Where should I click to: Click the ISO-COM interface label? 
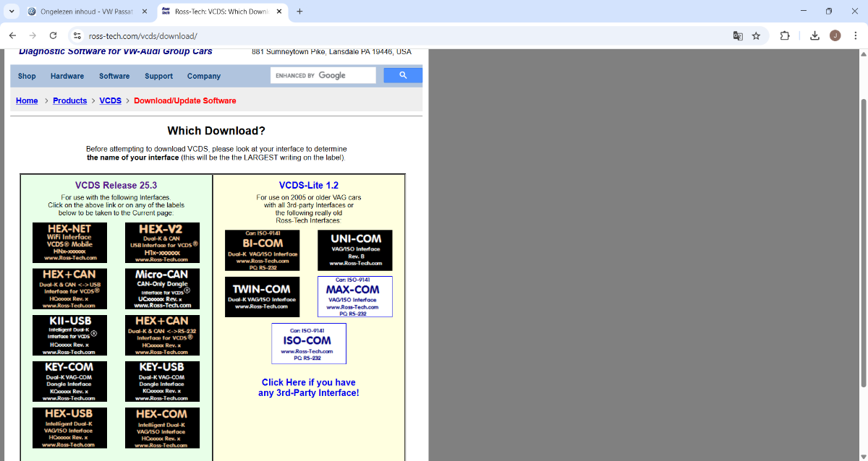[309, 343]
